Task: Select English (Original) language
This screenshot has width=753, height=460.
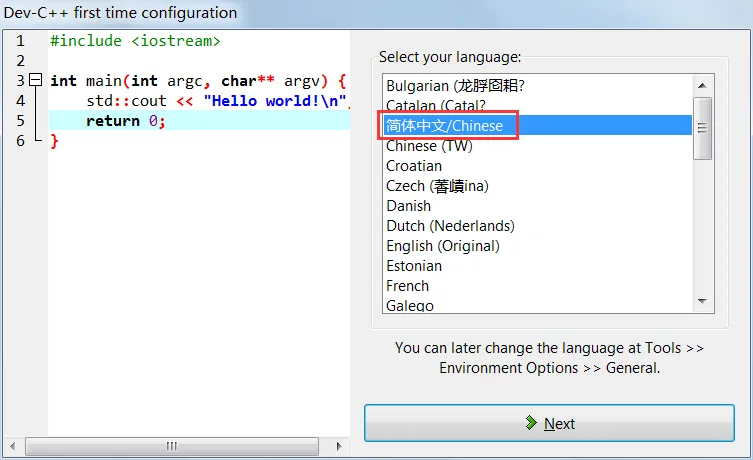Action: [x=537, y=246]
